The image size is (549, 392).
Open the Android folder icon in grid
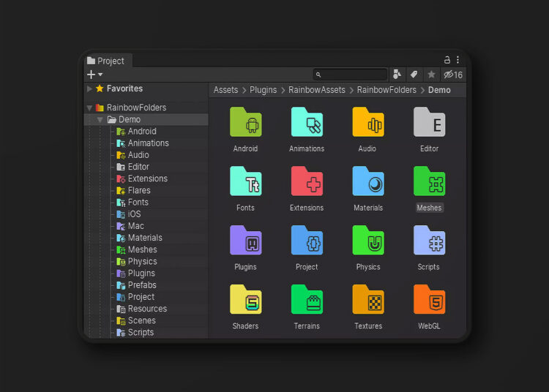coord(245,122)
